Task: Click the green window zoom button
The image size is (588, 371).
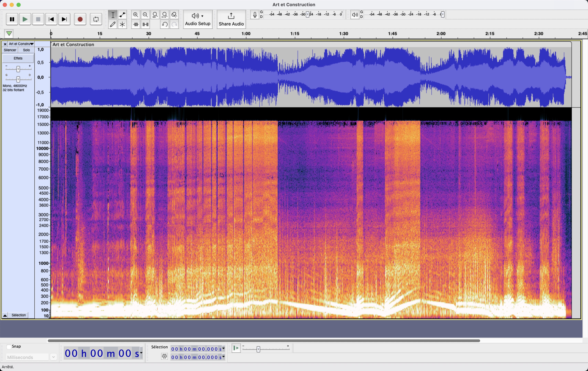Action: pyautogui.click(x=19, y=5)
